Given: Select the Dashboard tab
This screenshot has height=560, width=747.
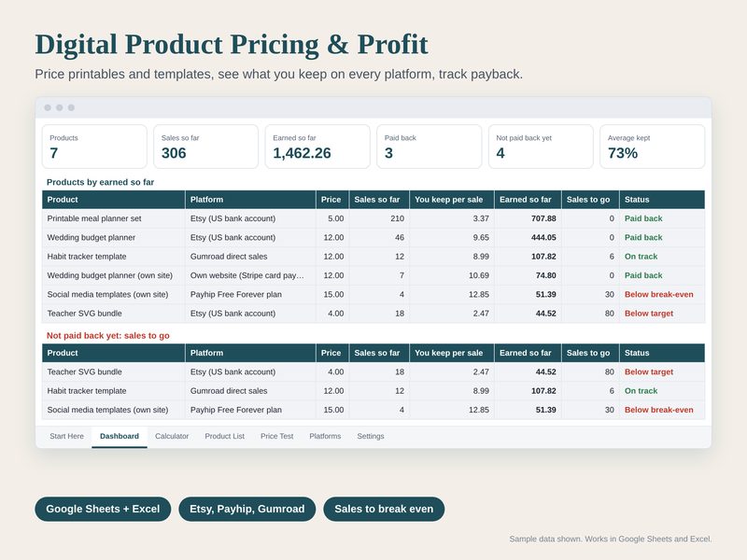Looking at the screenshot, I should (x=120, y=436).
